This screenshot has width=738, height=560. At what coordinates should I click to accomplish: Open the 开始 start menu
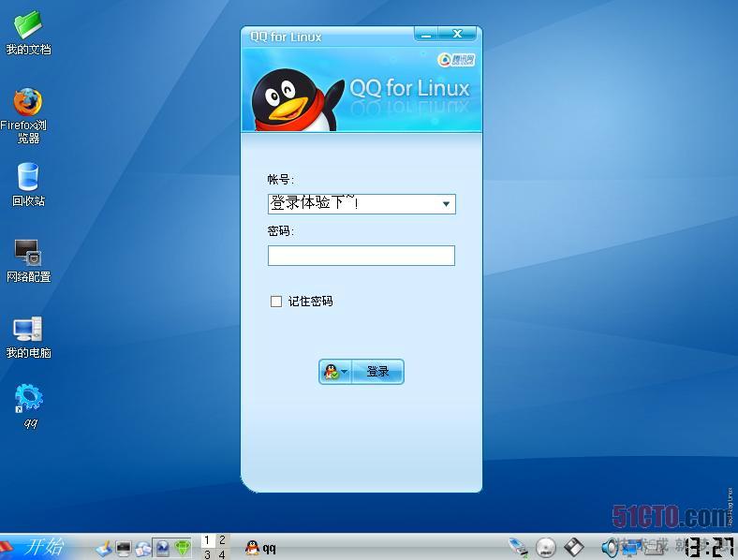click(x=37, y=547)
